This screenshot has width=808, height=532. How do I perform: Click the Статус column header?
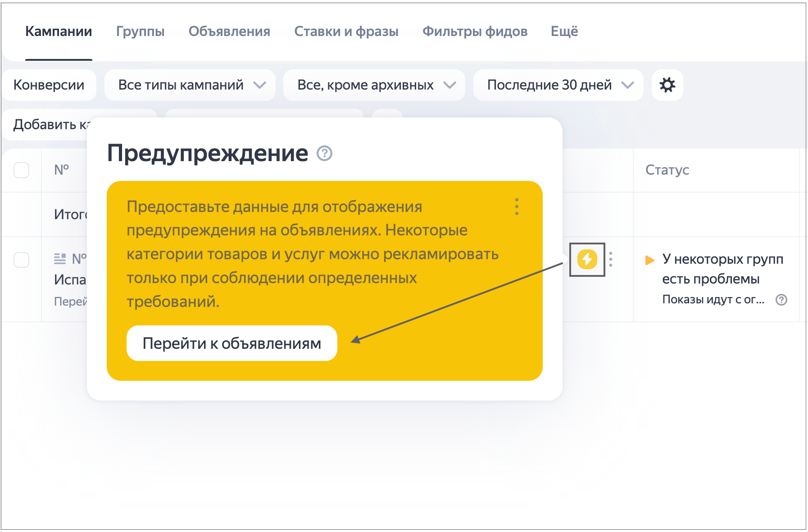coord(667,170)
